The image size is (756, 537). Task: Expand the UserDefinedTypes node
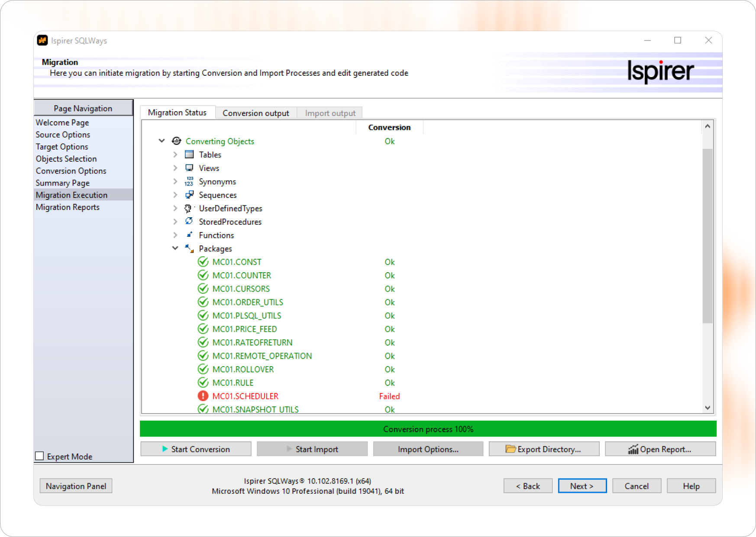(x=175, y=208)
